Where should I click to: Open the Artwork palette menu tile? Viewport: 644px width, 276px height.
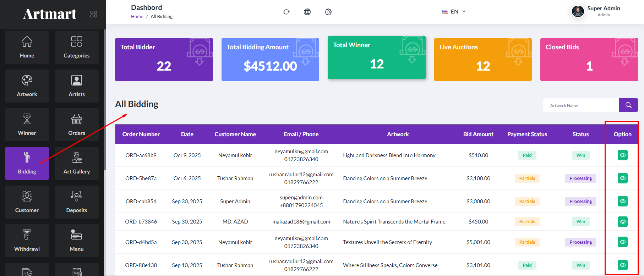(x=27, y=86)
